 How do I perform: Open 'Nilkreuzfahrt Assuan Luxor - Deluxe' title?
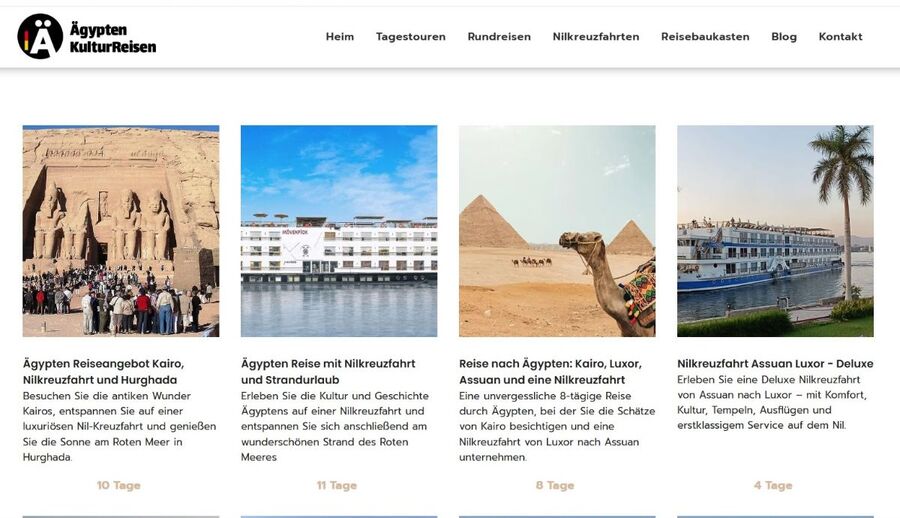pos(775,364)
